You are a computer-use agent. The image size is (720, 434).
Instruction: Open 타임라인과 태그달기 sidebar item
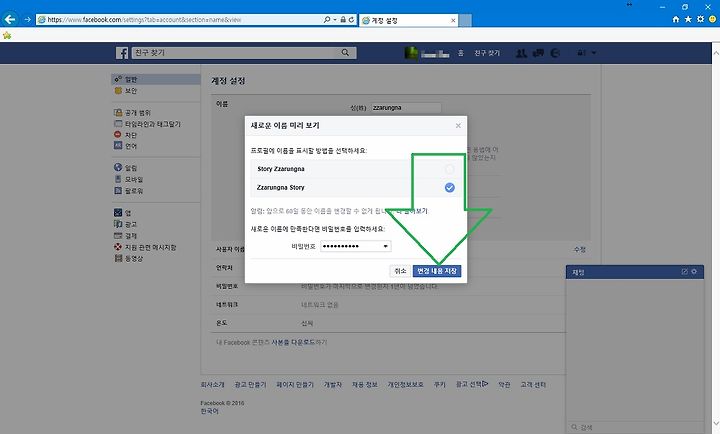point(147,124)
